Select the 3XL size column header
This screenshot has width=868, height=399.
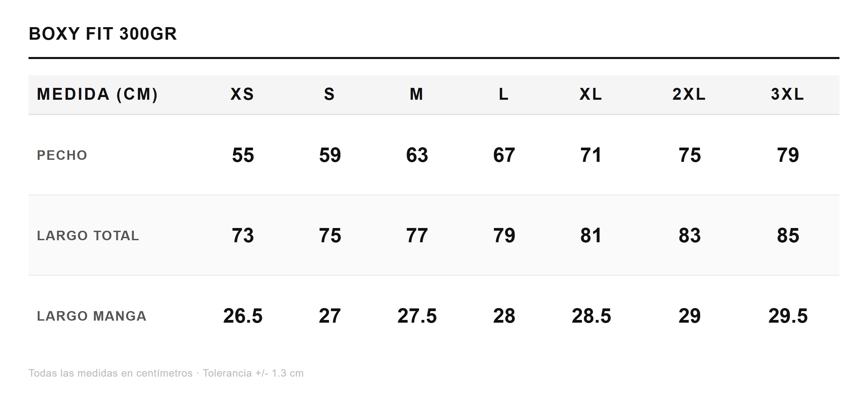788,94
